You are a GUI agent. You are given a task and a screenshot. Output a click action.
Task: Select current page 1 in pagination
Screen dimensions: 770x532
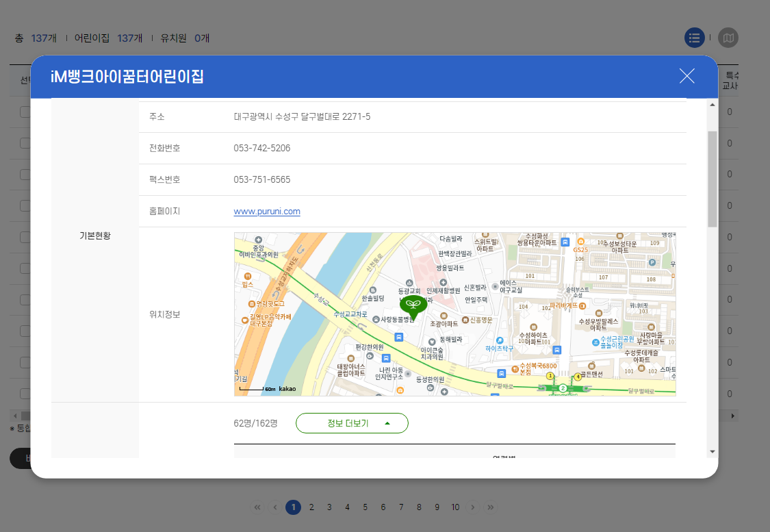(x=293, y=507)
